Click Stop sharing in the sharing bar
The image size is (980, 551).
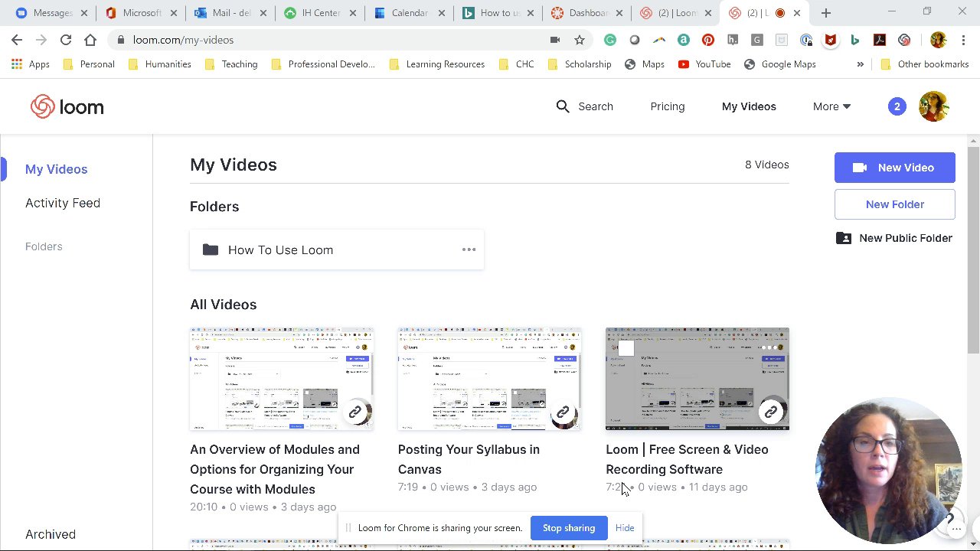coord(569,528)
